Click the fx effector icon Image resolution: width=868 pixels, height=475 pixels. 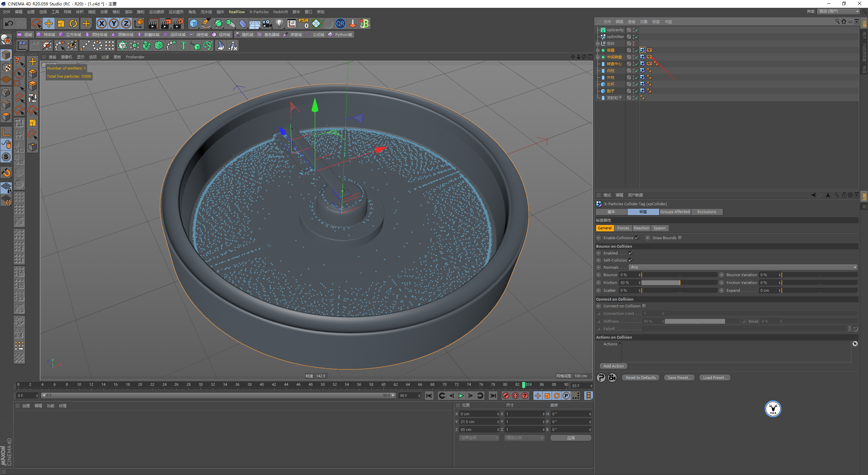pos(233,45)
